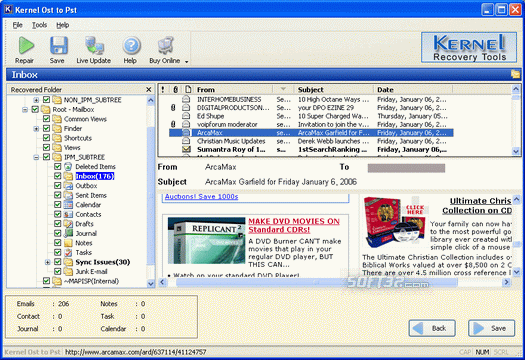
Task: Uncheck the Inbox(176) checkbox
Action: (57, 176)
